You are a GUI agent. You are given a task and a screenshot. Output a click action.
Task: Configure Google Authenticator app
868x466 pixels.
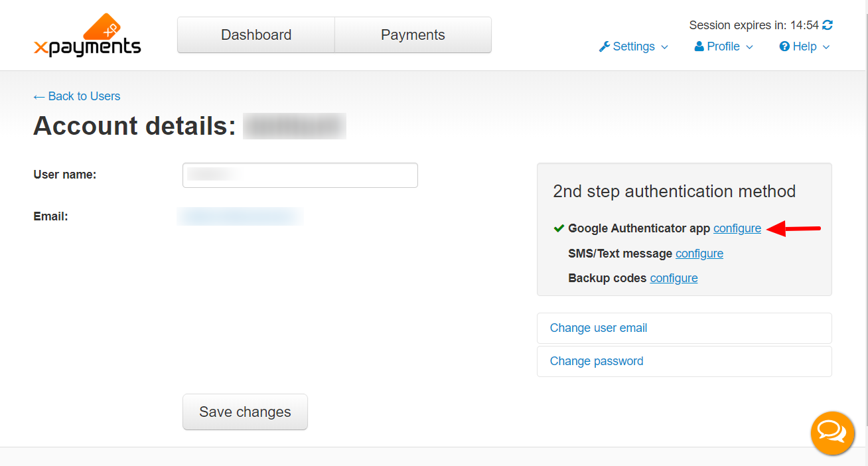point(737,228)
